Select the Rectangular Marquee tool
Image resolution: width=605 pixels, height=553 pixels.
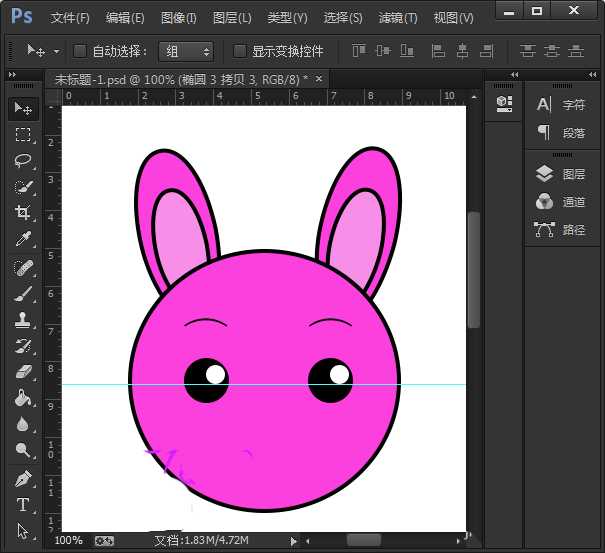pos(22,135)
